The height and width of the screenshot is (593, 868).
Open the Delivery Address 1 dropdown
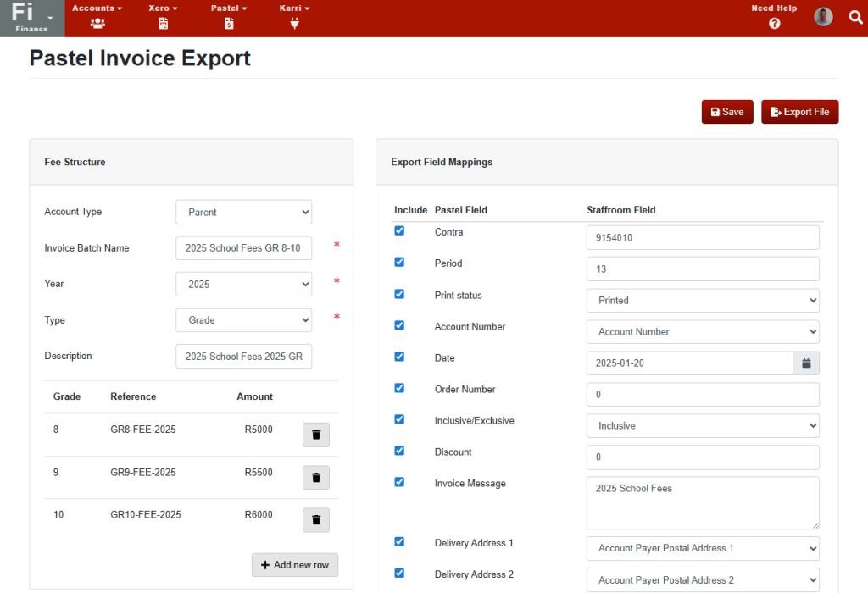point(703,548)
